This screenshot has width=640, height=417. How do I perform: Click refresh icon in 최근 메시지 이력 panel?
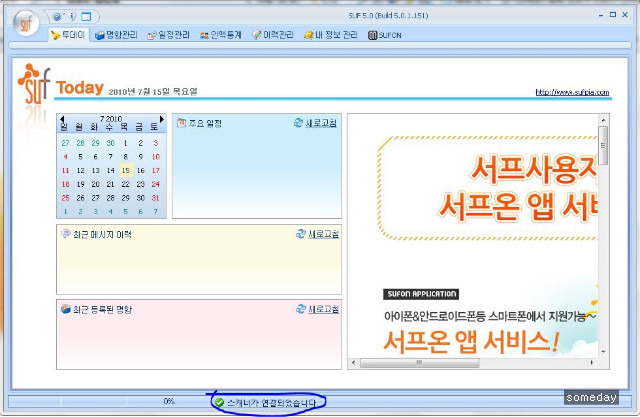click(x=300, y=234)
